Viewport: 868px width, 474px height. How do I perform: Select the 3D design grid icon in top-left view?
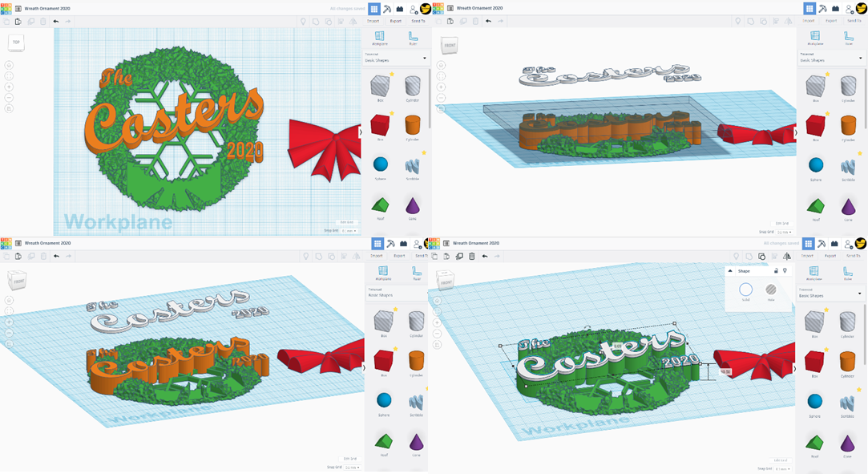click(x=374, y=8)
